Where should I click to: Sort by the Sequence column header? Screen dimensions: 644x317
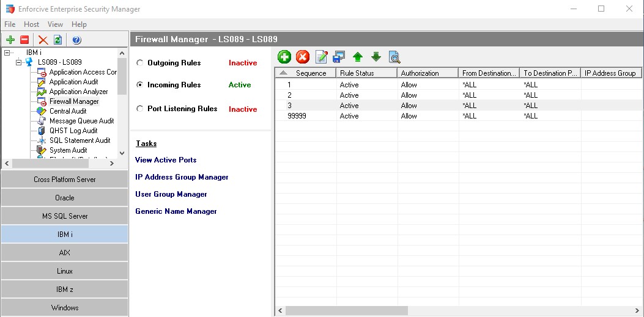tap(311, 73)
